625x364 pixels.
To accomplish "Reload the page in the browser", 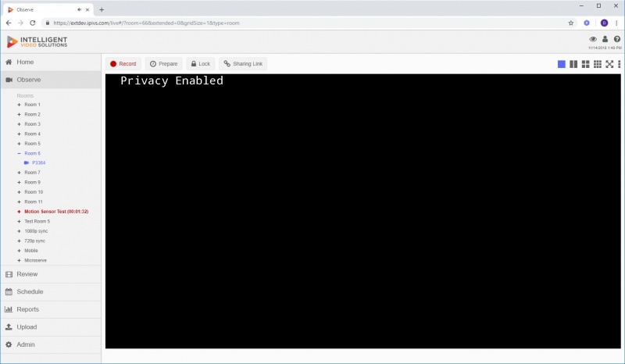I will point(33,23).
